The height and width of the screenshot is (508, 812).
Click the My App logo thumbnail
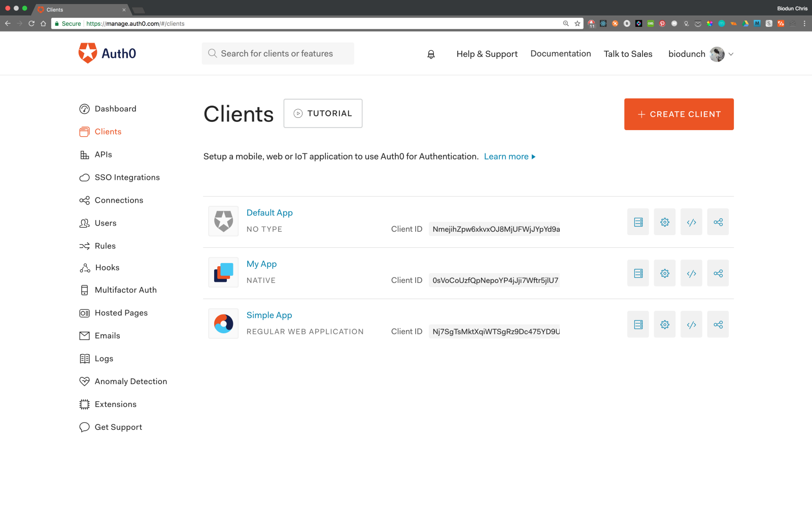pos(223,272)
